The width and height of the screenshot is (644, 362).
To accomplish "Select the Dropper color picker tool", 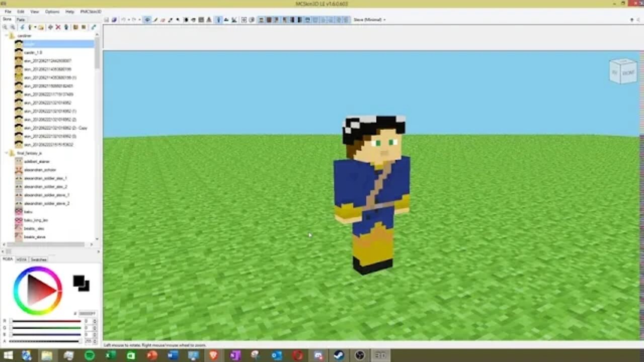I will 170,20.
